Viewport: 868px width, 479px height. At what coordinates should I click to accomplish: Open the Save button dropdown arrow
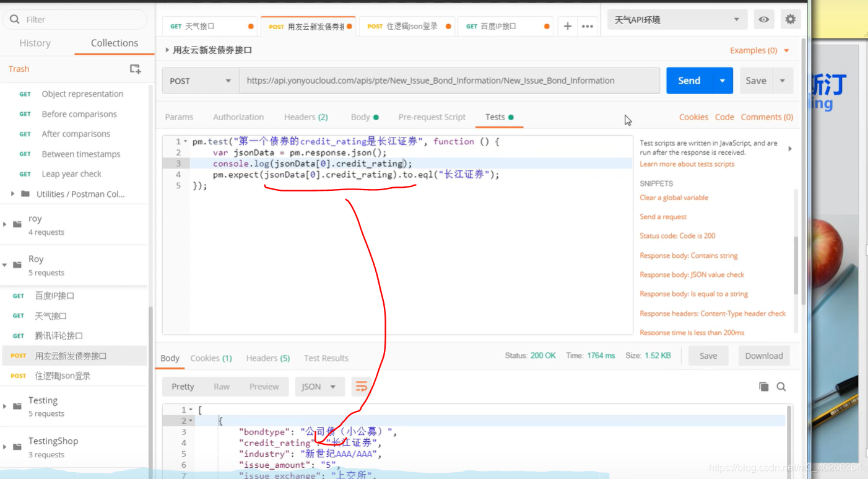coord(783,81)
